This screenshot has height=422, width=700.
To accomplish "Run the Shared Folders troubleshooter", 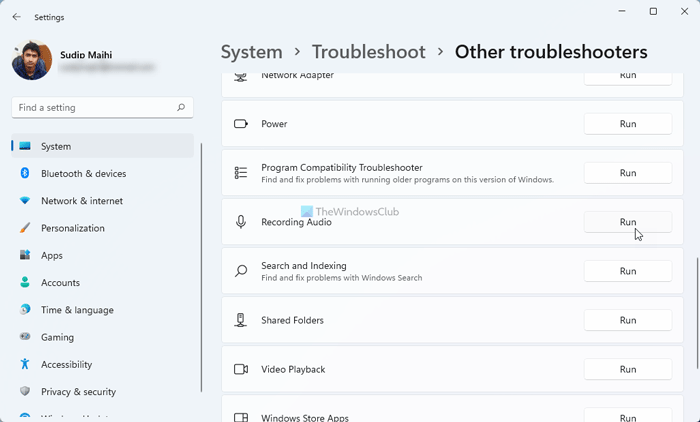I will click(x=627, y=320).
